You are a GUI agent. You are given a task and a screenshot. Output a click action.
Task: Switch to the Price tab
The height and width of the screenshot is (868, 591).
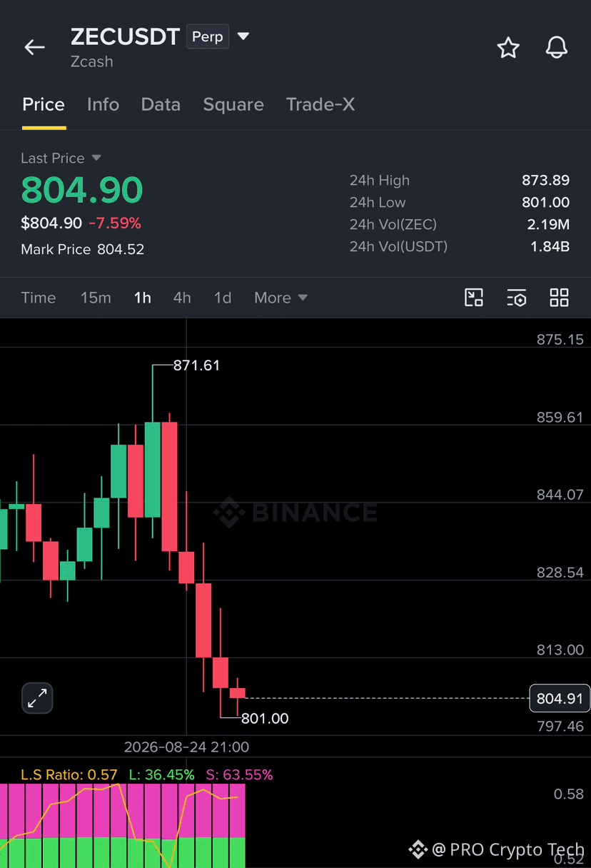(x=44, y=104)
